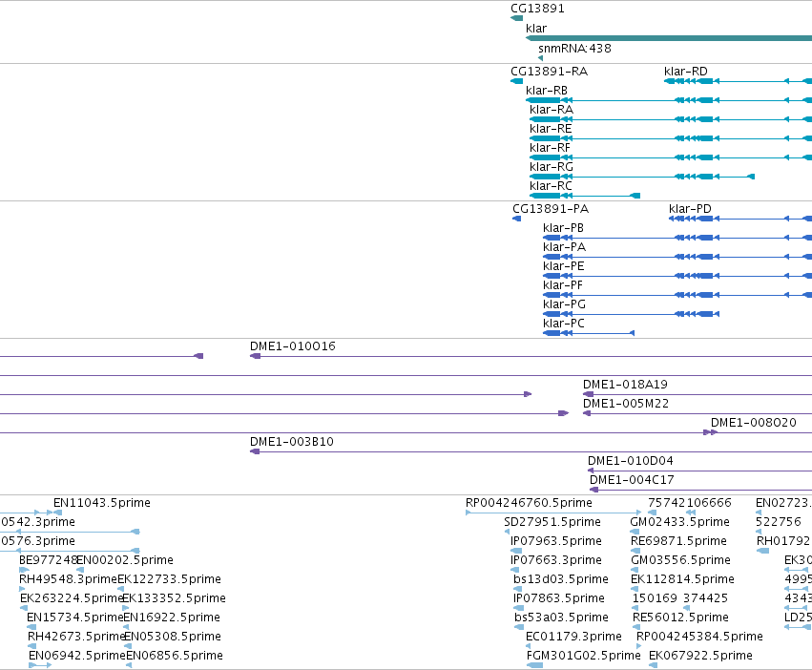
Task: Select the EN00202.5prime EST label
Action: [125, 560]
